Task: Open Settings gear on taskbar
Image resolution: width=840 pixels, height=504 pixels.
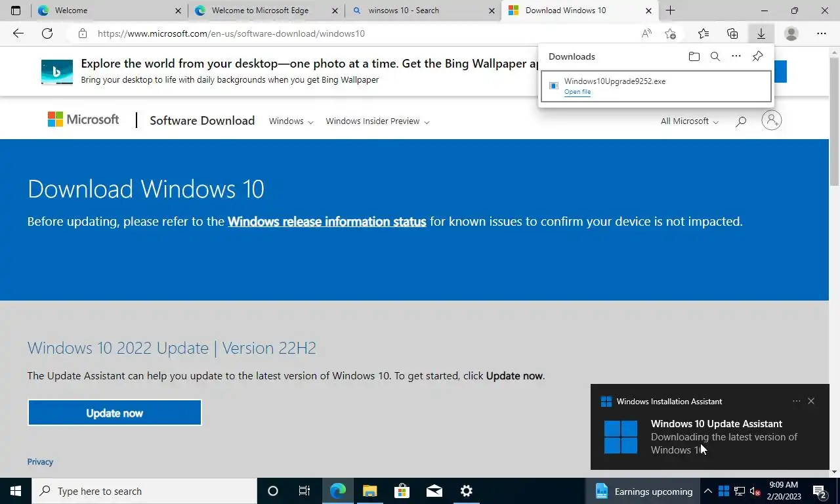Action: [x=466, y=491]
